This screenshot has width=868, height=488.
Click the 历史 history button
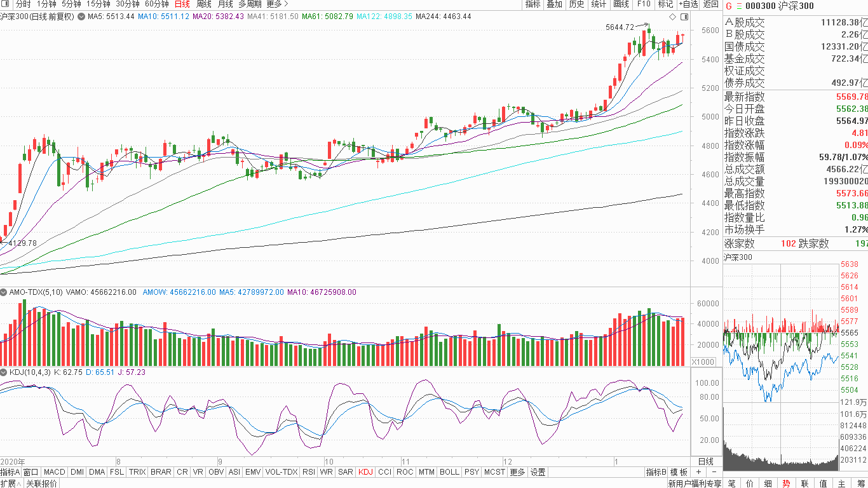coord(576,4)
